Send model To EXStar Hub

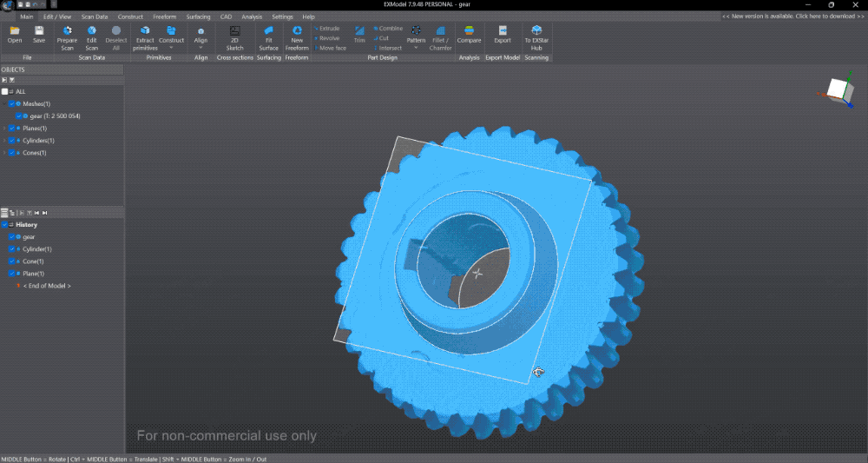536,37
